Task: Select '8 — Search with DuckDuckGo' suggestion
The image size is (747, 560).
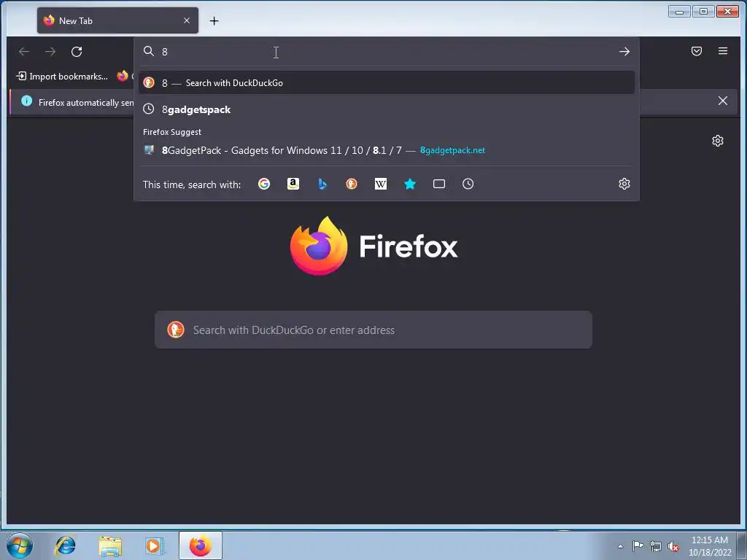Action: 387,83
